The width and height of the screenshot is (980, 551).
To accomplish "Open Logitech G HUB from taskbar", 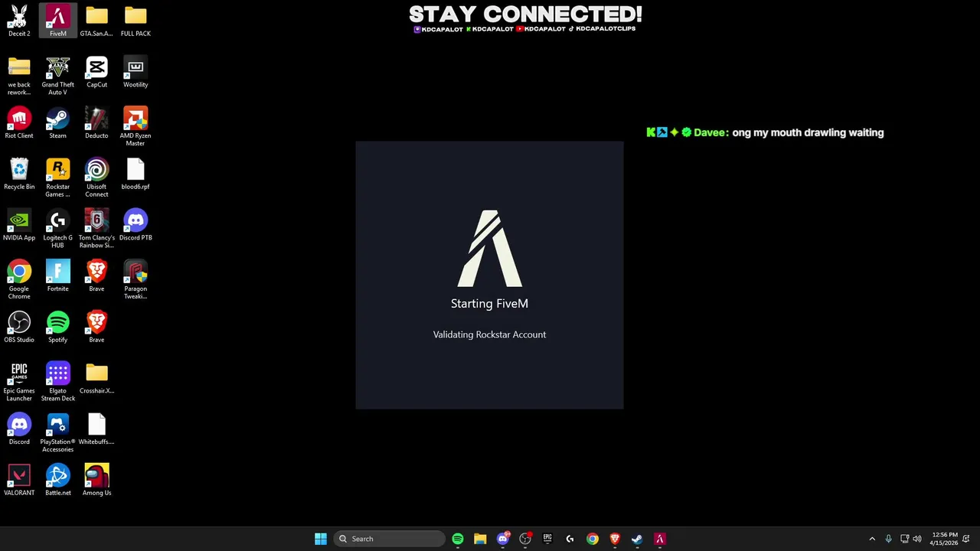I will (570, 539).
